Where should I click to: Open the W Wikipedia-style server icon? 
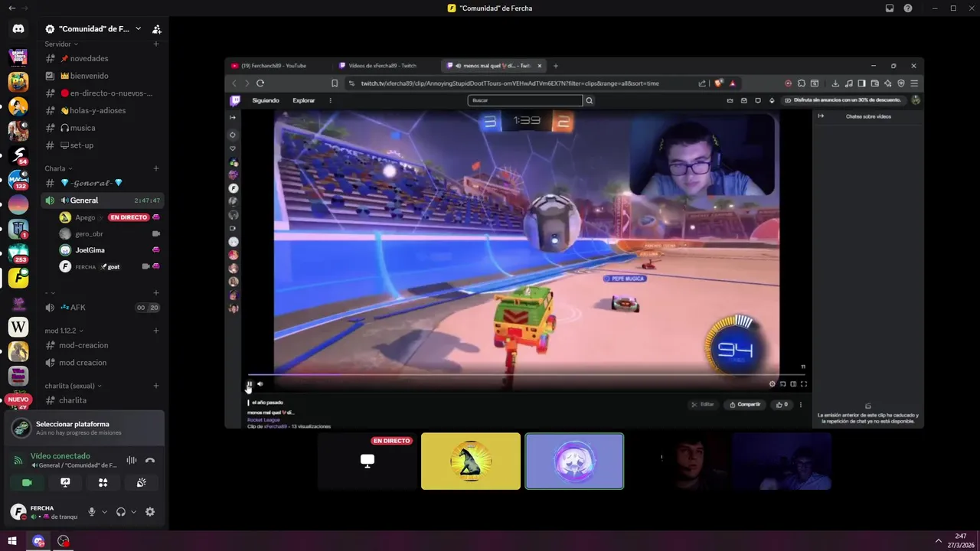pyautogui.click(x=18, y=327)
